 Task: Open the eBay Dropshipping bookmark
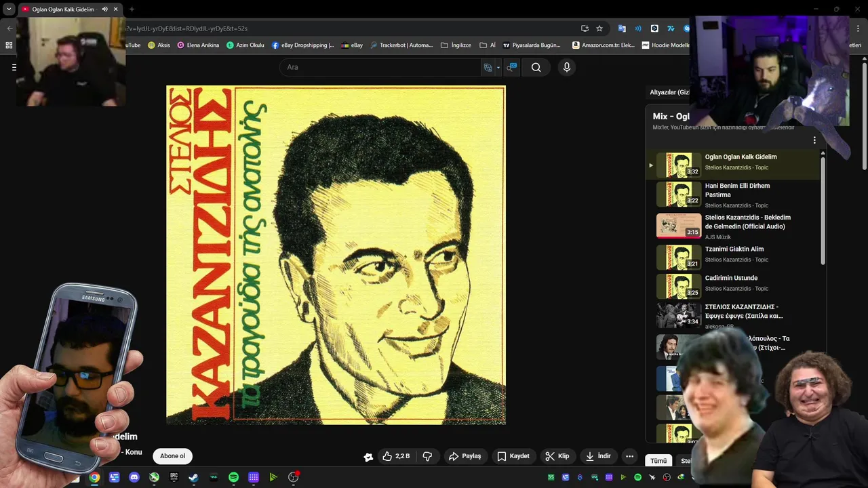click(303, 45)
